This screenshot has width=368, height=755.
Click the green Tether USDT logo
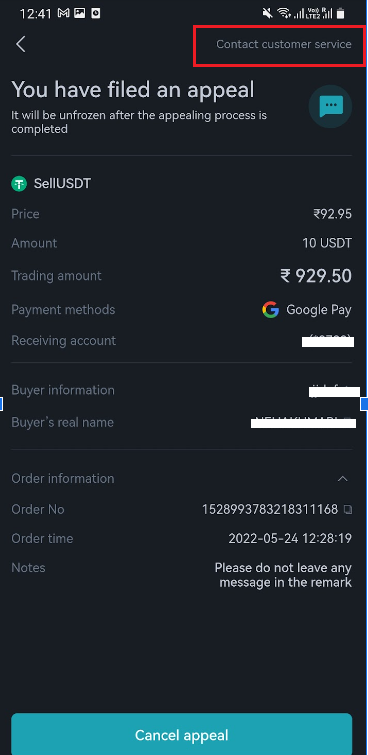point(19,183)
